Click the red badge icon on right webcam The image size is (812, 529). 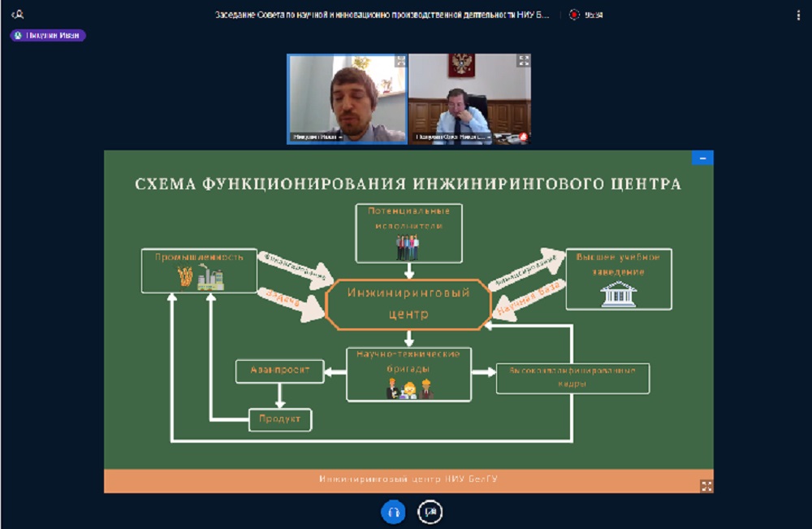tap(524, 137)
